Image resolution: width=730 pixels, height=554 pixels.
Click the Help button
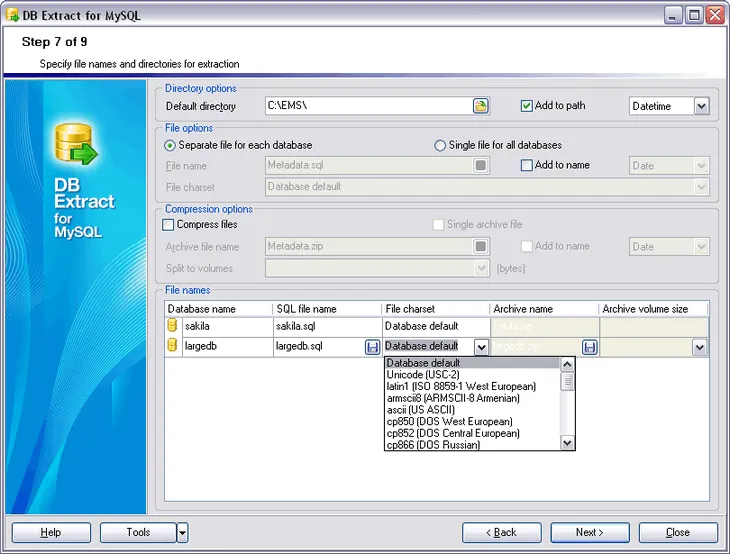click(51, 533)
